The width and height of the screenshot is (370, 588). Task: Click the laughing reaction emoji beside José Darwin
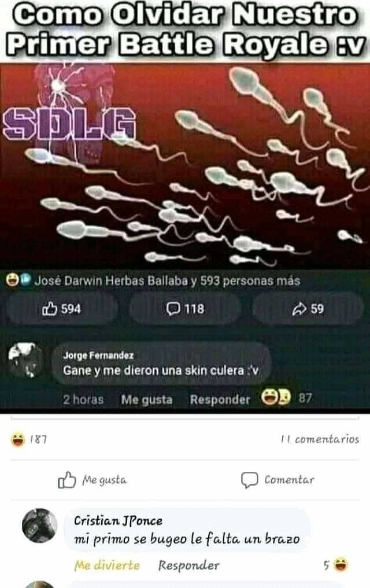12,280
